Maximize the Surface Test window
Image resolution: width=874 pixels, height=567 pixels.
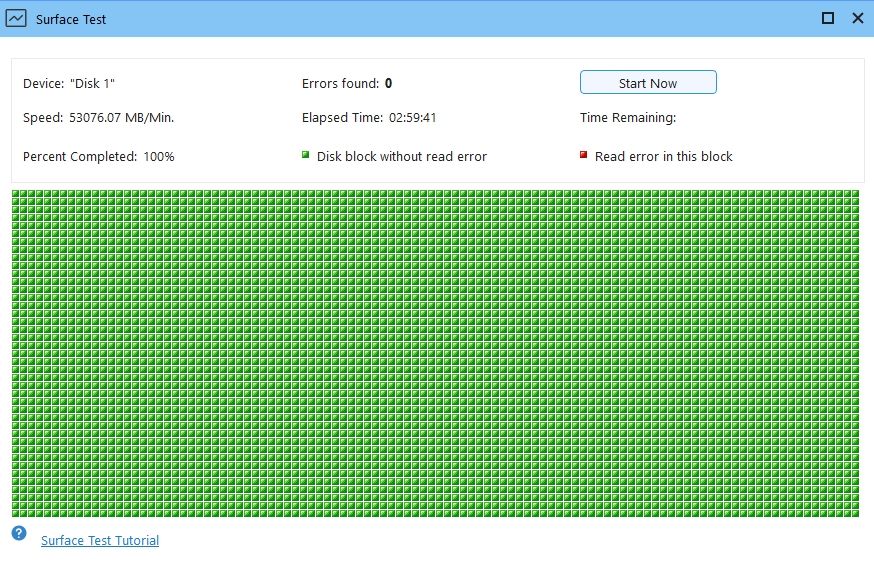coord(828,18)
